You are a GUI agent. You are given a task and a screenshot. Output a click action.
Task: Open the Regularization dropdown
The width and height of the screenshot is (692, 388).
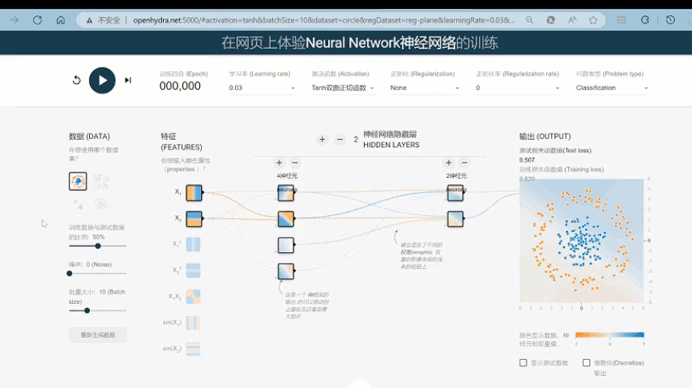(x=425, y=88)
